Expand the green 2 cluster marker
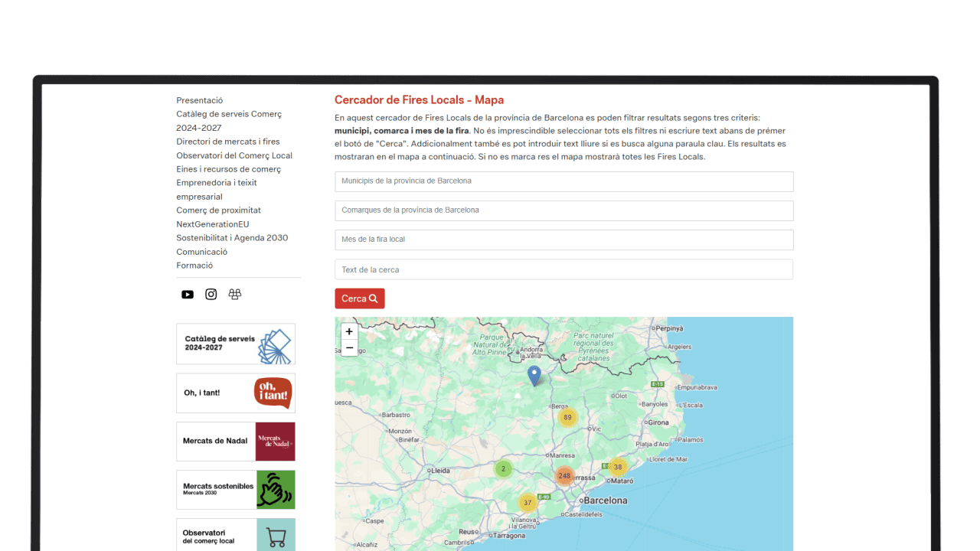 pos(503,469)
